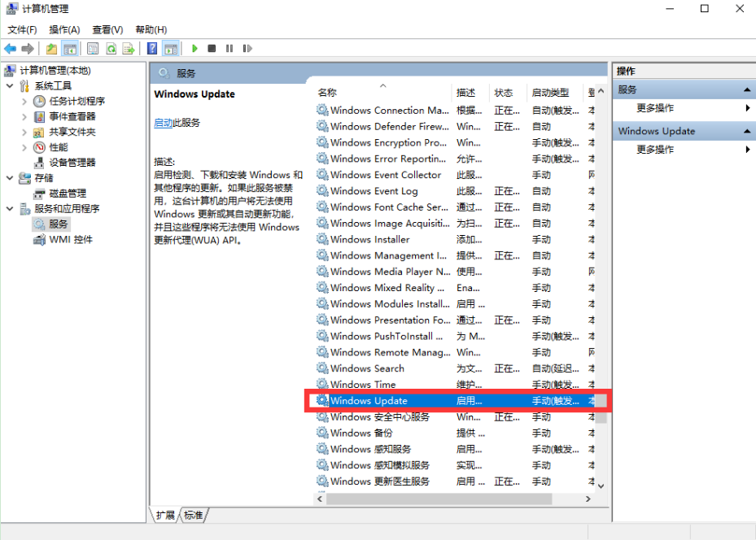
Task: Select the Services (服务) tree node
Action: [x=58, y=224]
